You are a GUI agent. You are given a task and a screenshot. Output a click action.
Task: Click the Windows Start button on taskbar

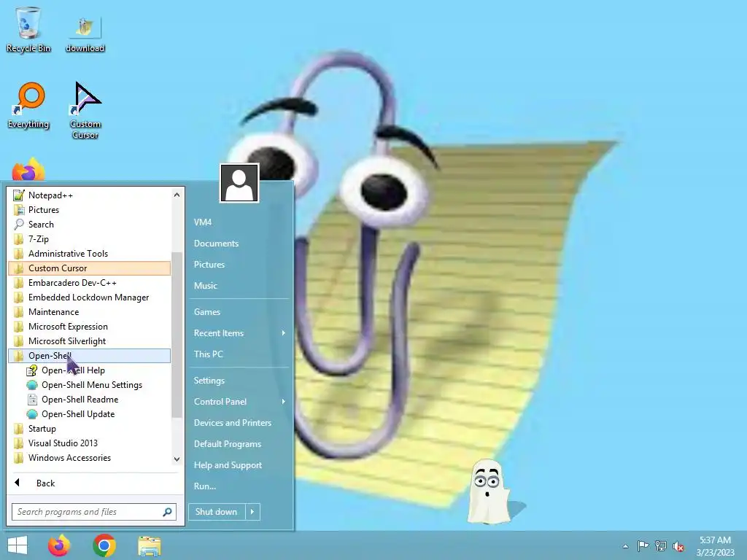coord(18,545)
